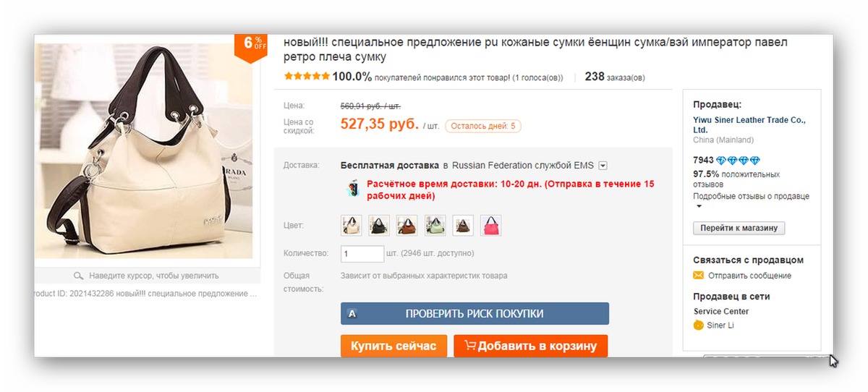The height and width of the screenshot is (392, 868).
Task: Click the magnifier zoom icon below photo
Action: tap(79, 276)
